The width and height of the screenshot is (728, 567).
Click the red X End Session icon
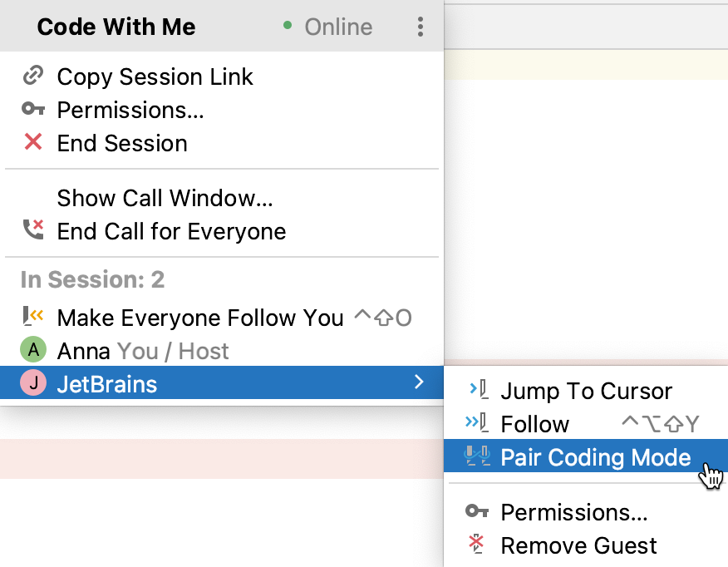[33, 142]
